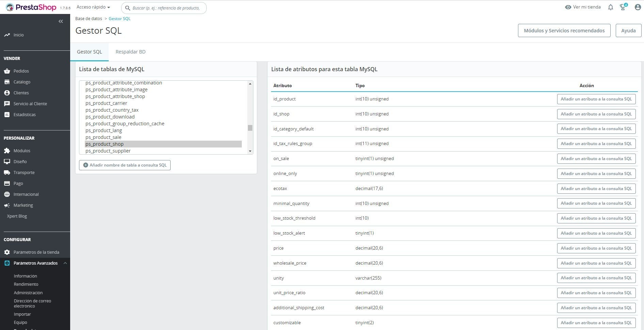Switch to the Gestor SQL tab
The image size is (644, 330).
(89, 52)
